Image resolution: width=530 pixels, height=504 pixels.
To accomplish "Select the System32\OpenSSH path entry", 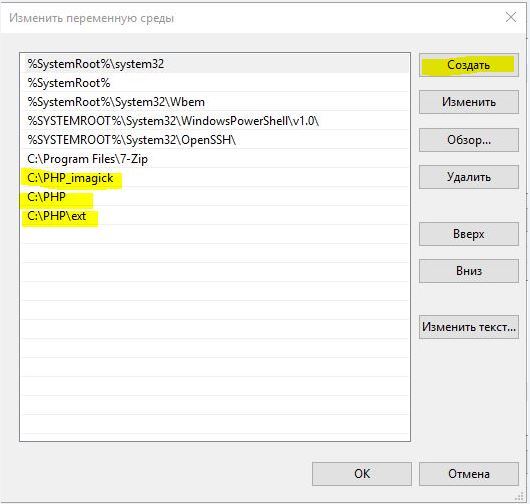I will click(216, 140).
